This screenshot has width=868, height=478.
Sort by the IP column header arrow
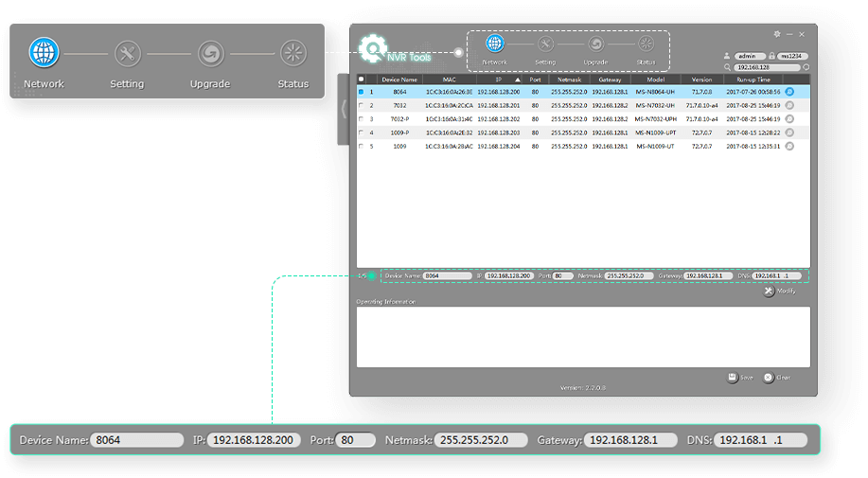click(x=519, y=80)
